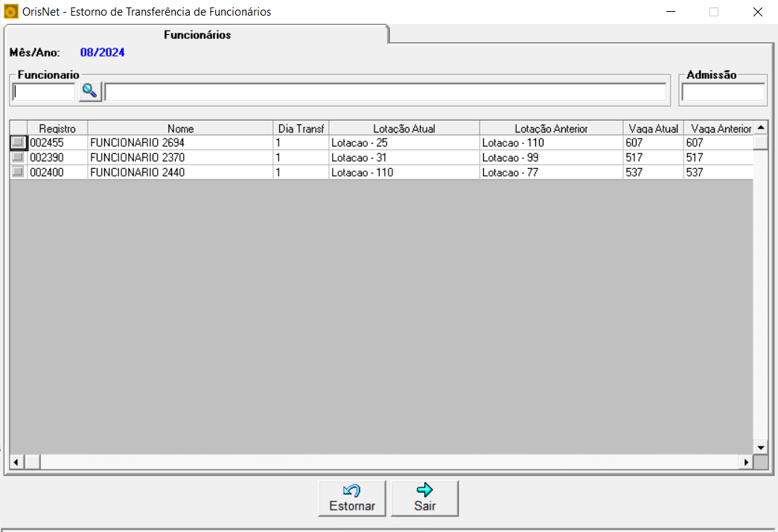Click the right arrow of horizontal scrollbar

745,462
